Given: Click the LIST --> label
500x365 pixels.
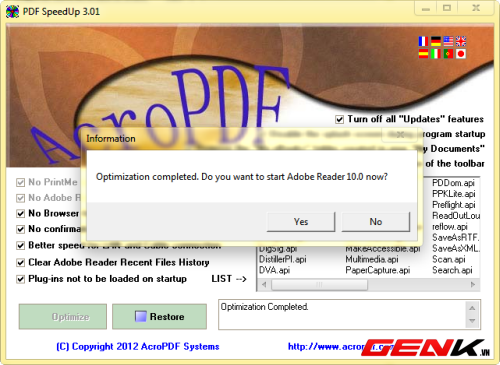Looking at the screenshot, I should pyautogui.click(x=229, y=279).
